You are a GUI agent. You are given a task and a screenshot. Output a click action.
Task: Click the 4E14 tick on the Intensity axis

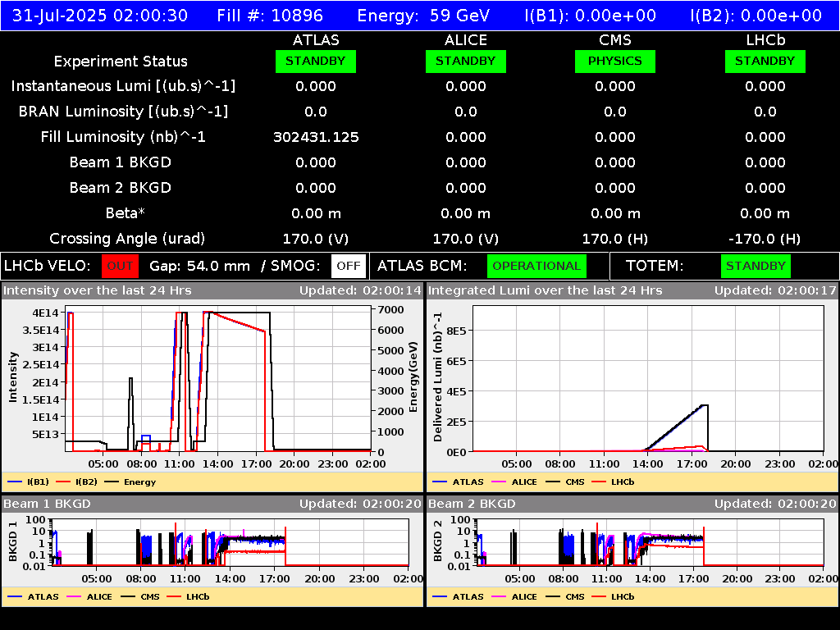coord(46,313)
